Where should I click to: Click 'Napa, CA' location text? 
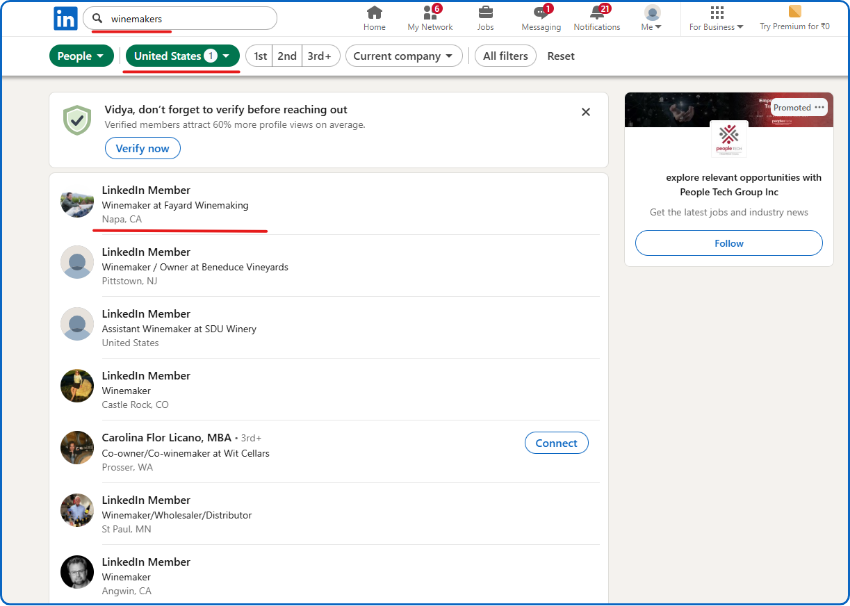pos(121,219)
